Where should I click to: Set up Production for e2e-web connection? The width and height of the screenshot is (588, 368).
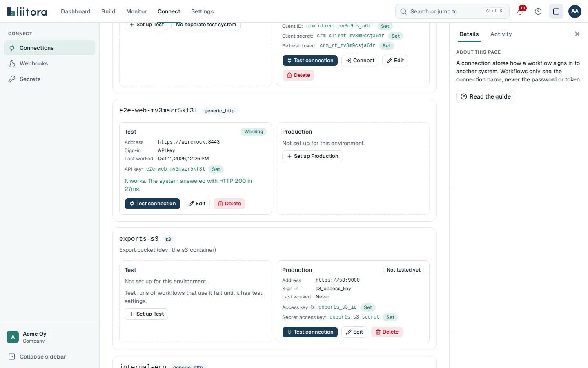click(x=312, y=156)
